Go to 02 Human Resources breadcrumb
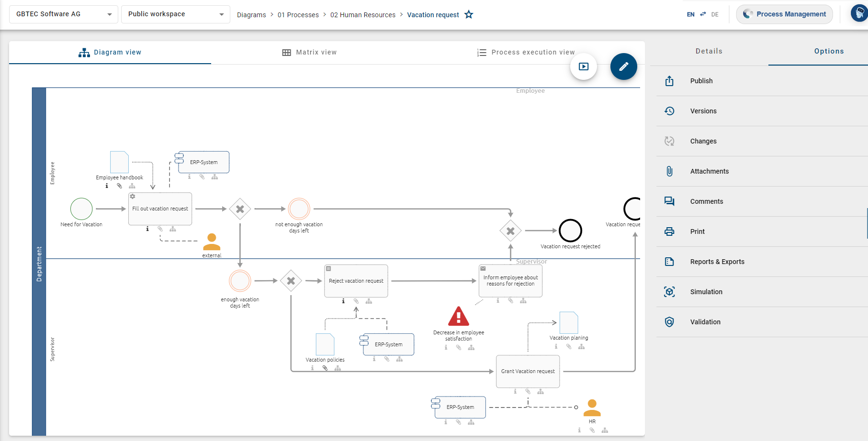This screenshot has height=441, width=868. tap(363, 15)
